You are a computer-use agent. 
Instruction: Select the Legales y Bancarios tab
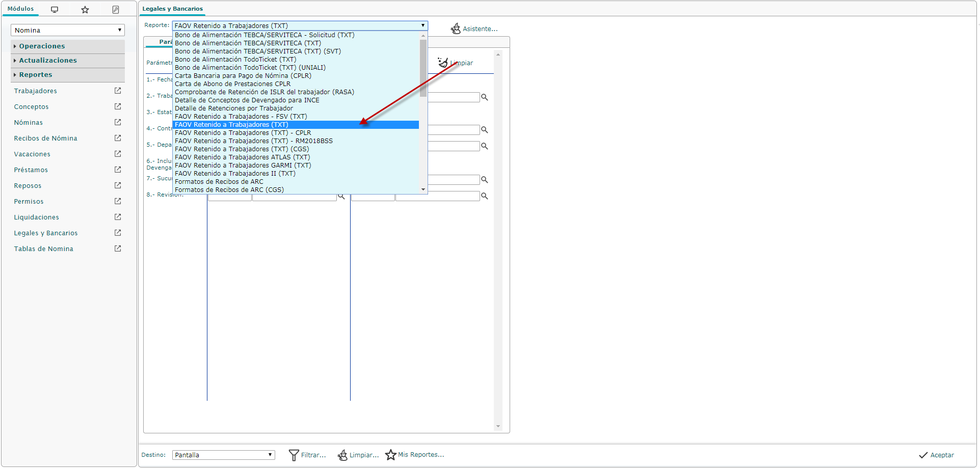[172, 9]
